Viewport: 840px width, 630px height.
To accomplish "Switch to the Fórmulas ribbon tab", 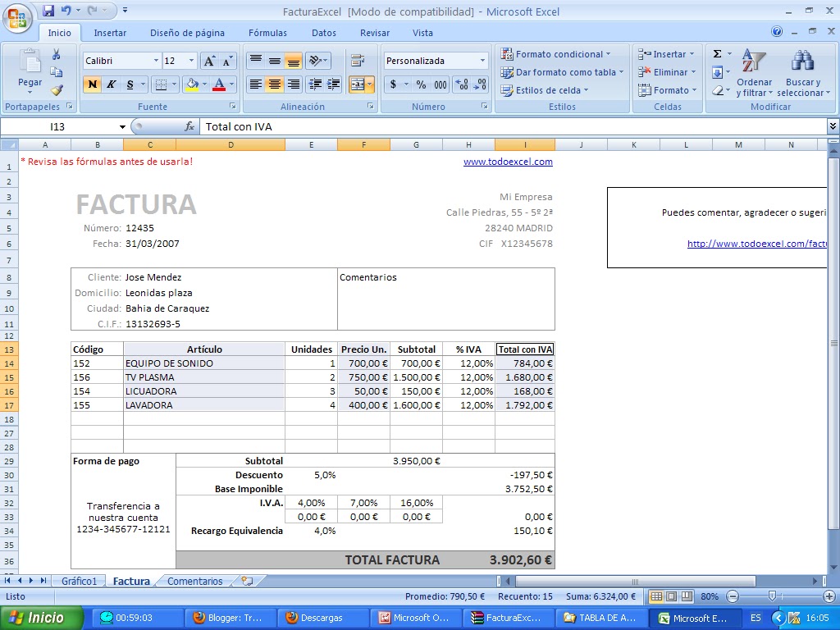I will point(267,33).
